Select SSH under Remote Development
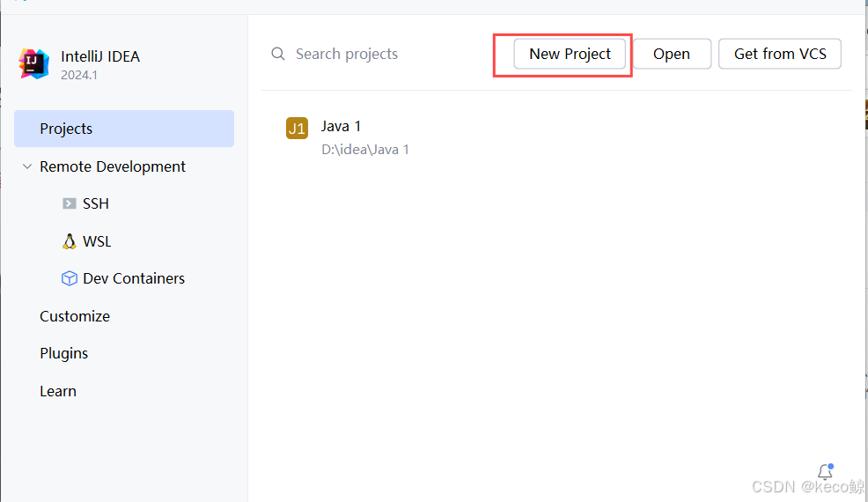 click(x=96, y=204)
